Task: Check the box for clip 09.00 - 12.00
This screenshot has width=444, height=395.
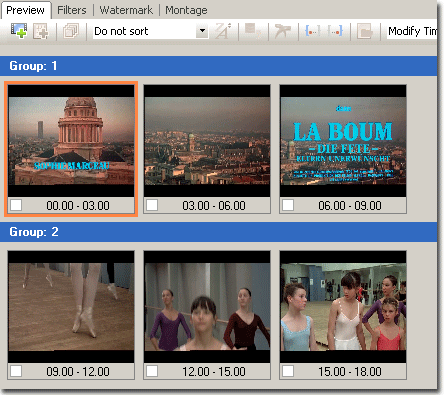Action: [16, 371]
